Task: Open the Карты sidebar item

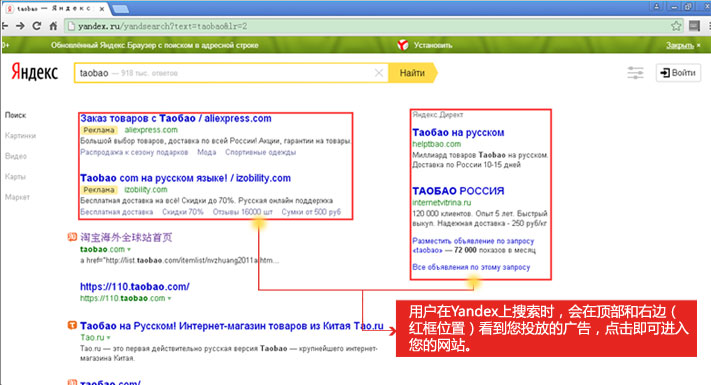Action: click(x=15, y=176)
